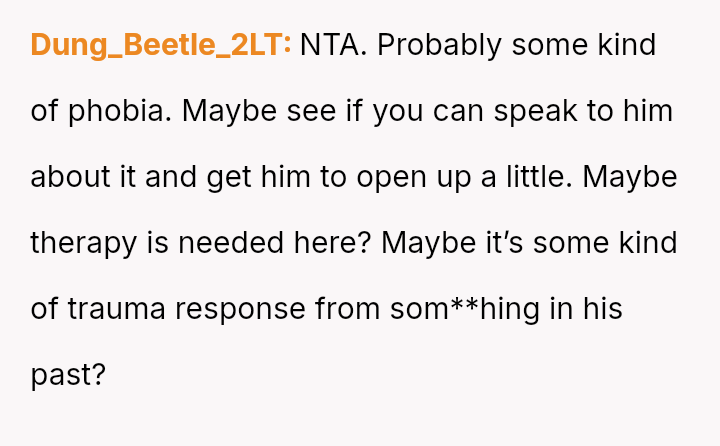The image size is (720, 446).
Task: Click the word "get" in the third line
Action: click(x=228, y=177)
